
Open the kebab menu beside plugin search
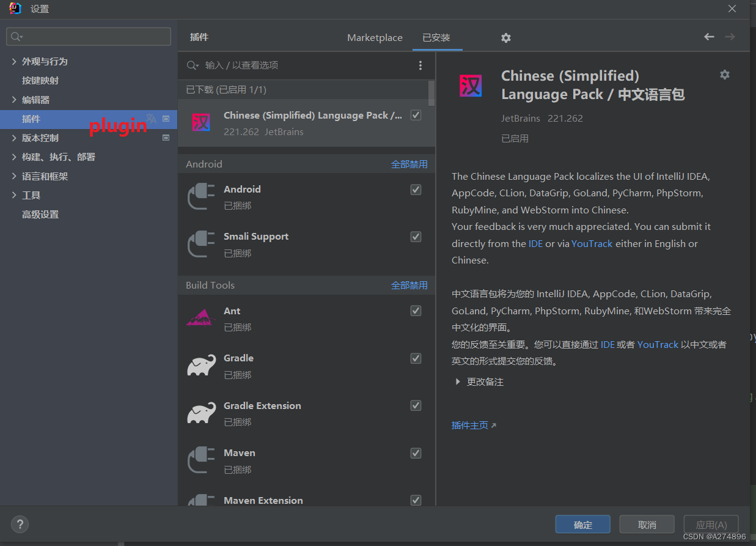click(420, 65)
